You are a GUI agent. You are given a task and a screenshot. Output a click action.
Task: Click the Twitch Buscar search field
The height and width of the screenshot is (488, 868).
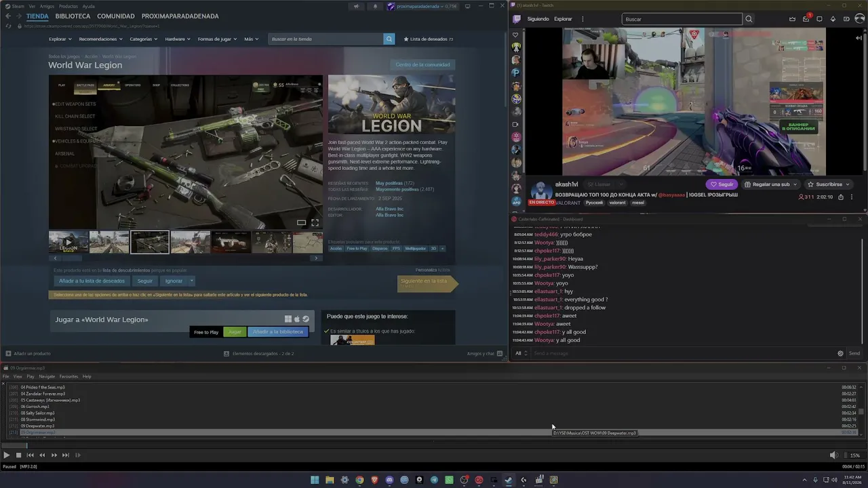point(682,19)
